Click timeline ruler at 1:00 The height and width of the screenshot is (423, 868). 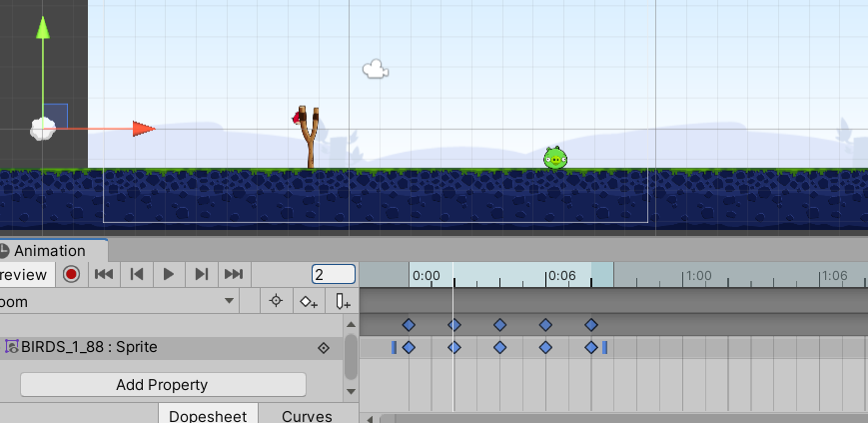pyautogui.click(x=698, y=276)
